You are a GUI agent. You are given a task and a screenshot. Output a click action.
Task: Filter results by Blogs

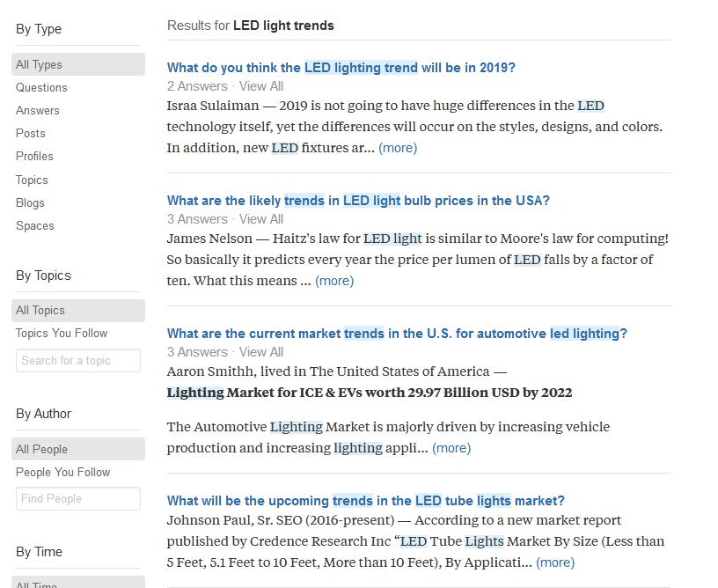point(30,202)
